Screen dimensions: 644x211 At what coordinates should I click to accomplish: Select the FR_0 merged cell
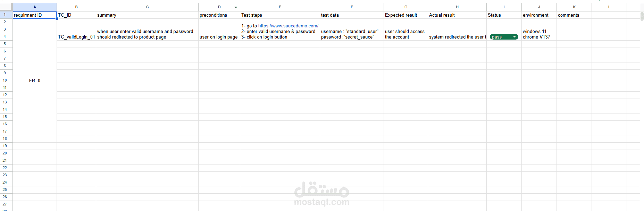[35, 81]
